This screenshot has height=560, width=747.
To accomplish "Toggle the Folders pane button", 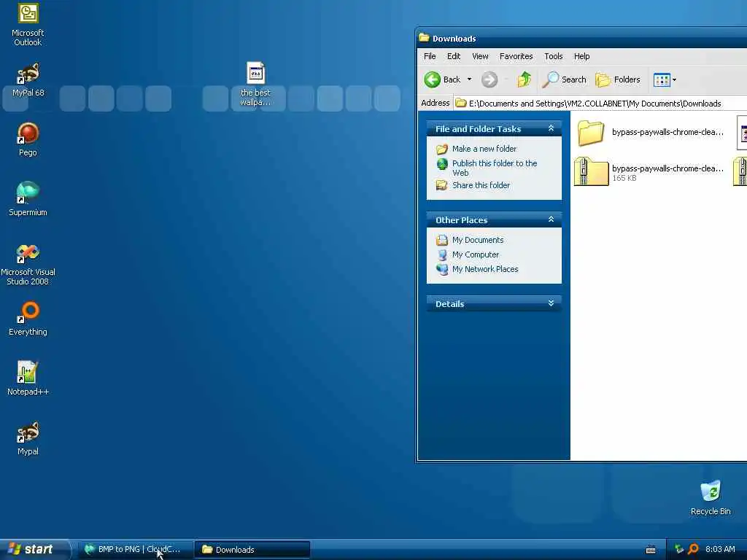I will click(x=618, y=79).
